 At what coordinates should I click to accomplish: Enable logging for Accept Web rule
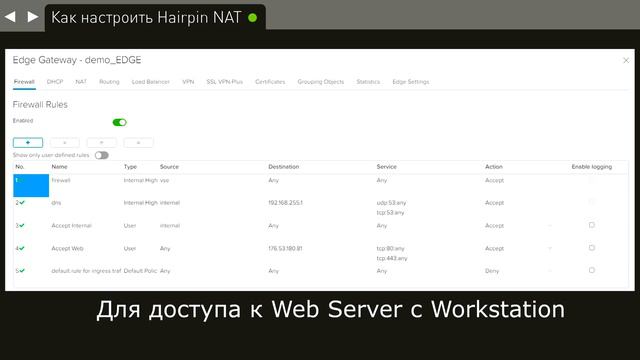tap(591, 248)
